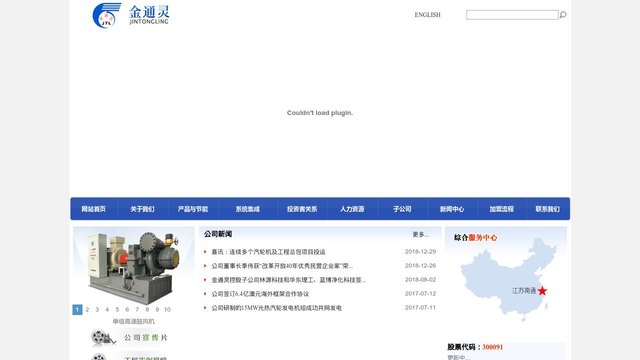Click the red star on 江苏南通

tap(542, 291)
